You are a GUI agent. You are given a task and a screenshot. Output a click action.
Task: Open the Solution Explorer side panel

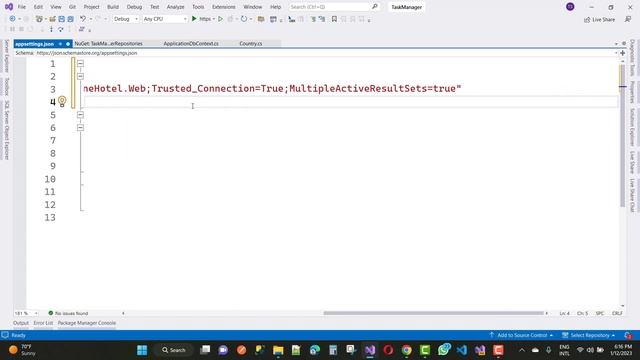point(632,127)
